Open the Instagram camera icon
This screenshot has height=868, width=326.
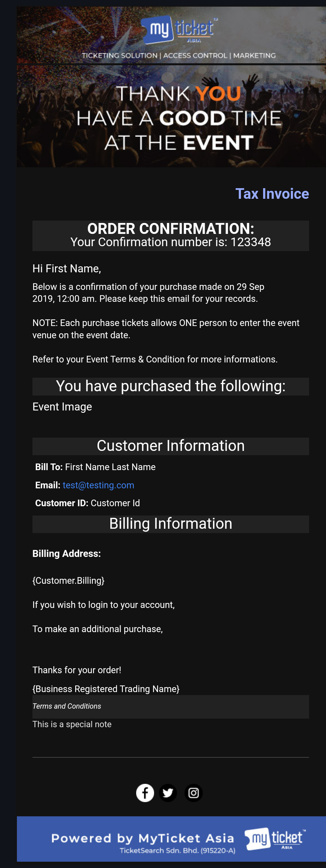[193, 792]
